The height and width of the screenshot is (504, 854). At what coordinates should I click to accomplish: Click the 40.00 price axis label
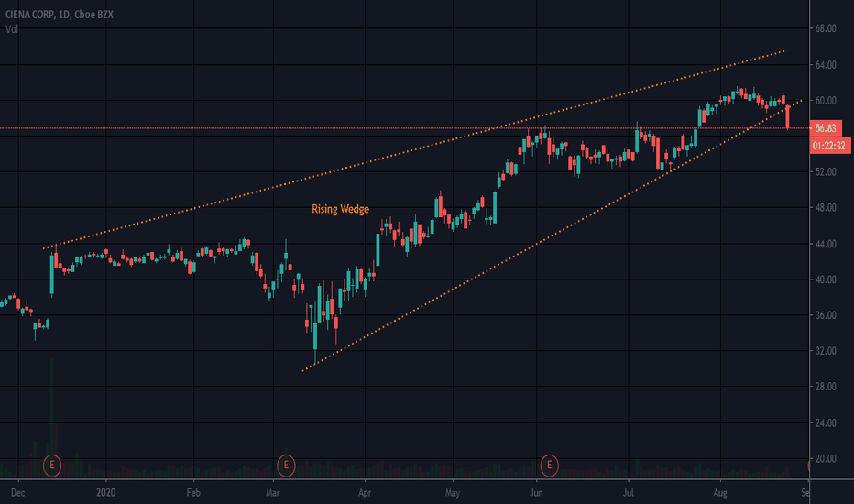pyautogui.click(x=826, y=279)
